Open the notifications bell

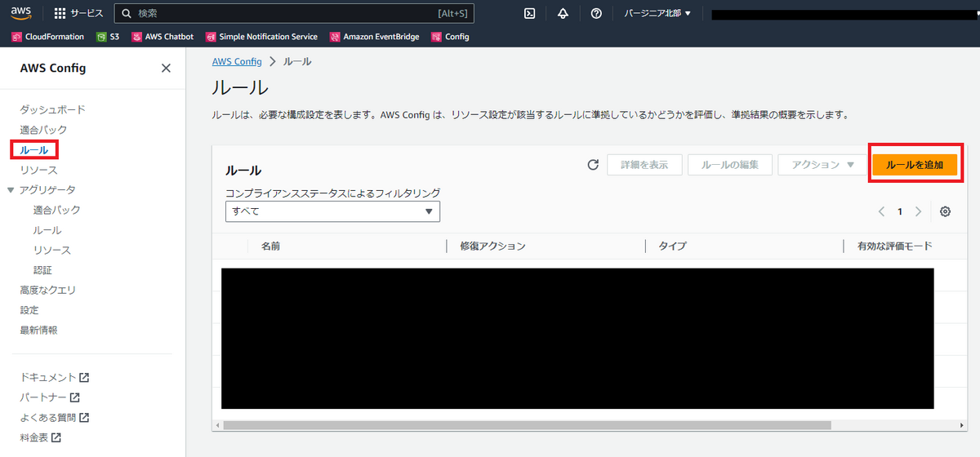click(x=563, y=13)
